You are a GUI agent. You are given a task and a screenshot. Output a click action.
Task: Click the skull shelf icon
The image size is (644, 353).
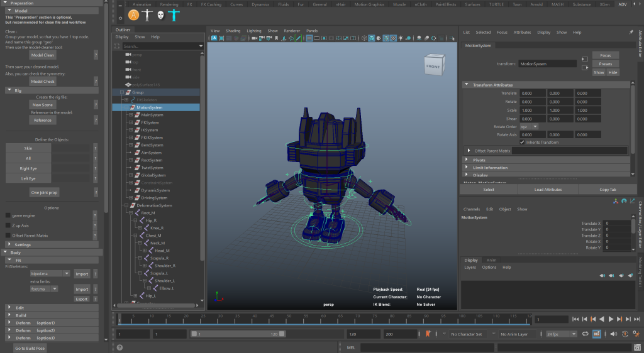[160, 15]
